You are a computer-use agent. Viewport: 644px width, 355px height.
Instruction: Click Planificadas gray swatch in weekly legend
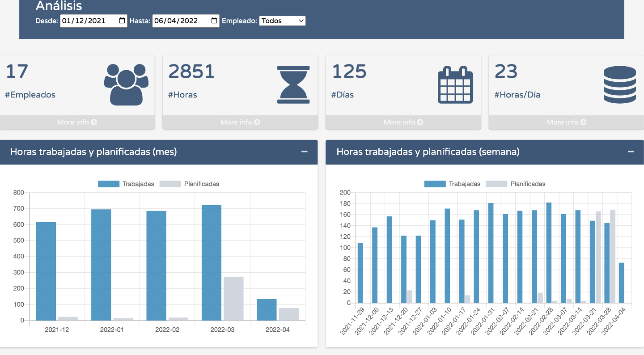click(496, 184)
